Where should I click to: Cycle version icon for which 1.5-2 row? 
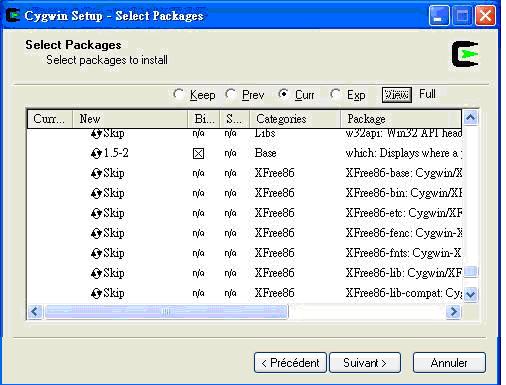(96, 154)
